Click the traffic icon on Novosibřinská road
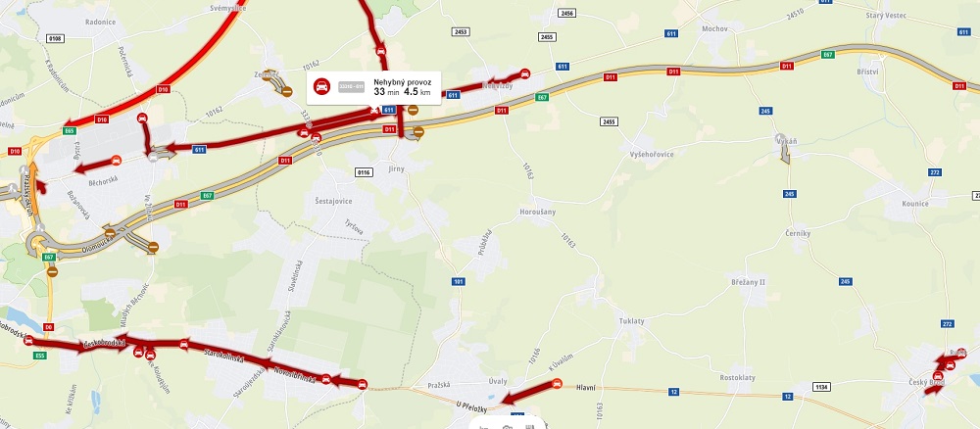980x429 pixels. click(x=325, y=378)
